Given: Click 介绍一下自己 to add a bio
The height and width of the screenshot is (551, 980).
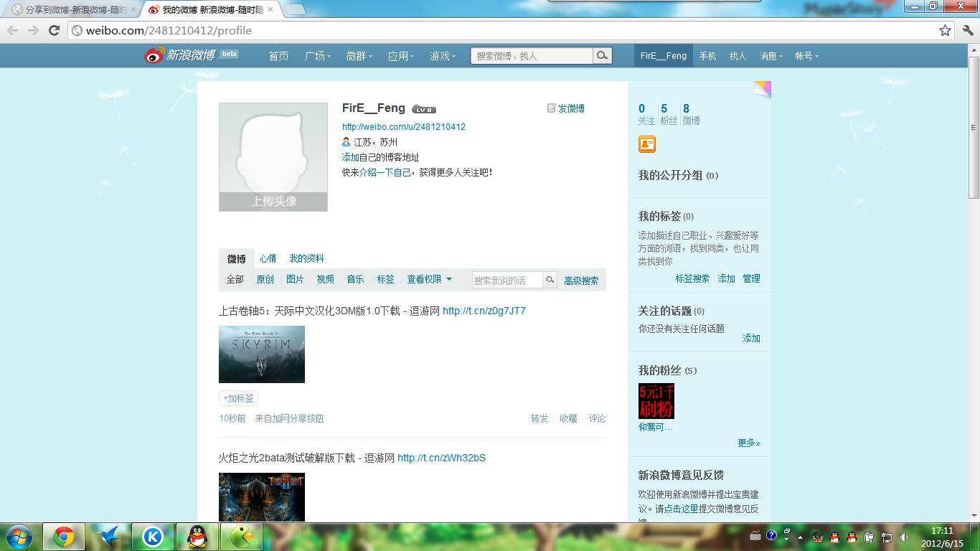Looking at the screenshot, I should click(385, 173).
